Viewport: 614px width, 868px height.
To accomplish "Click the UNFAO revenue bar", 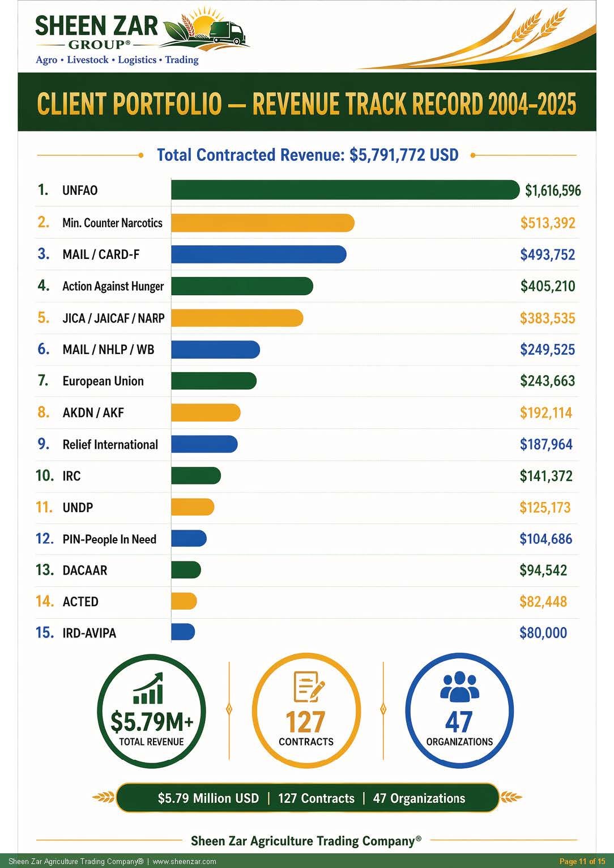I will (x=345, y=190).
